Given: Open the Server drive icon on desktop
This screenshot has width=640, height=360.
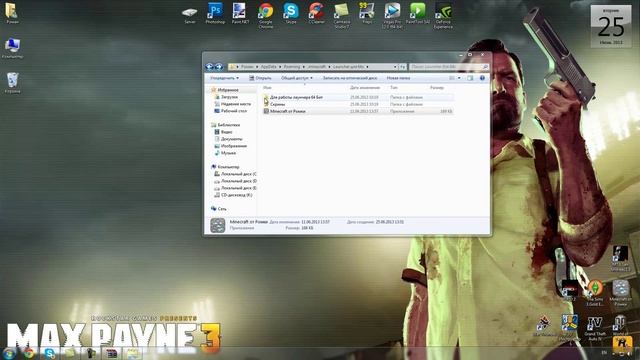Looking at the screenshot, I should tap(190, 15).
